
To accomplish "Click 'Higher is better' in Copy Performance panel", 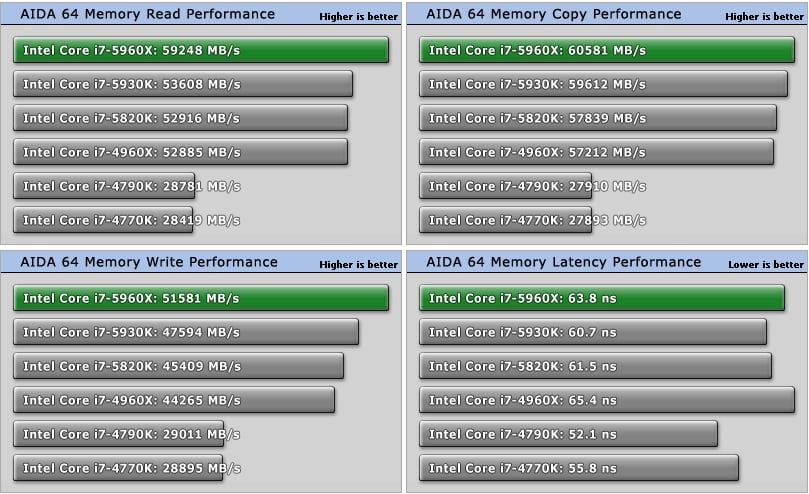I will click(764, 16).
